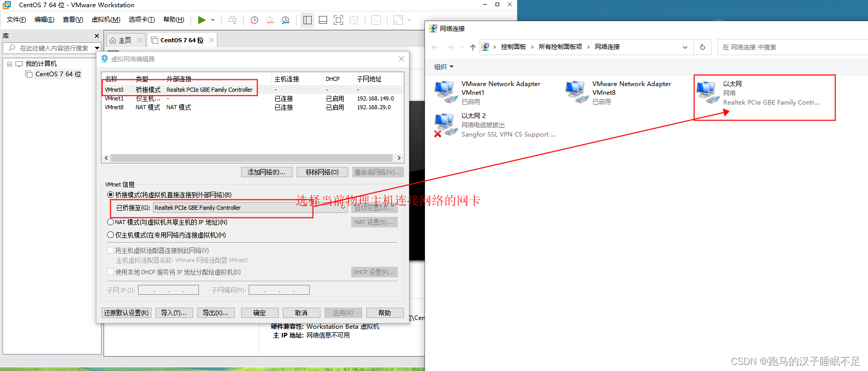This screenshot has width=868, height=371.
Task: Click the Stretch Guest toolbar icon
Action: click(398, 20)
